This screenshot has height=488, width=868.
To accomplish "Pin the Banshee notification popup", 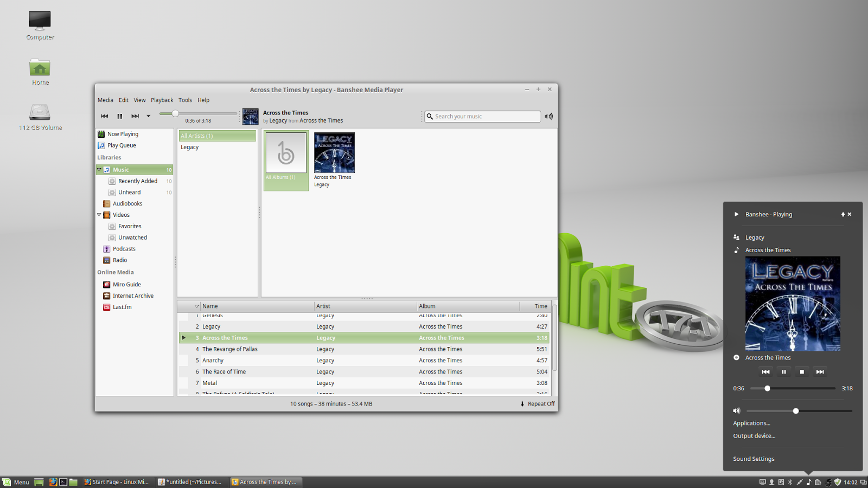I will click(x=843, y=214).
